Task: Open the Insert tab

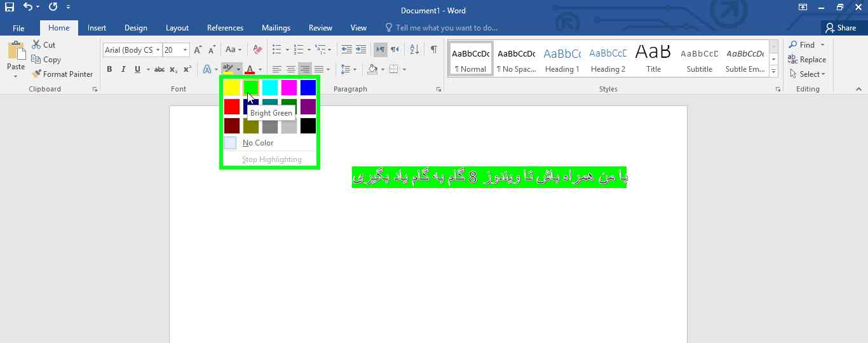Action: coord(97,28)
